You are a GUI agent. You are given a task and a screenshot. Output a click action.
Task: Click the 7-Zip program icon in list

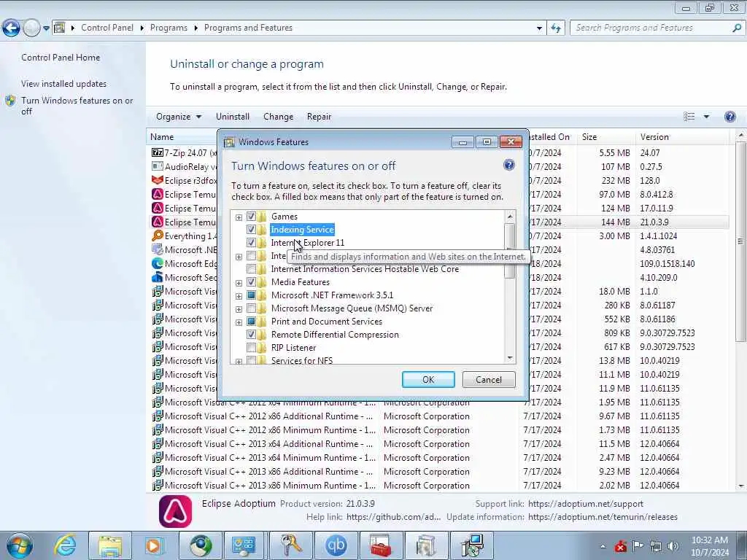pos(158,153)
